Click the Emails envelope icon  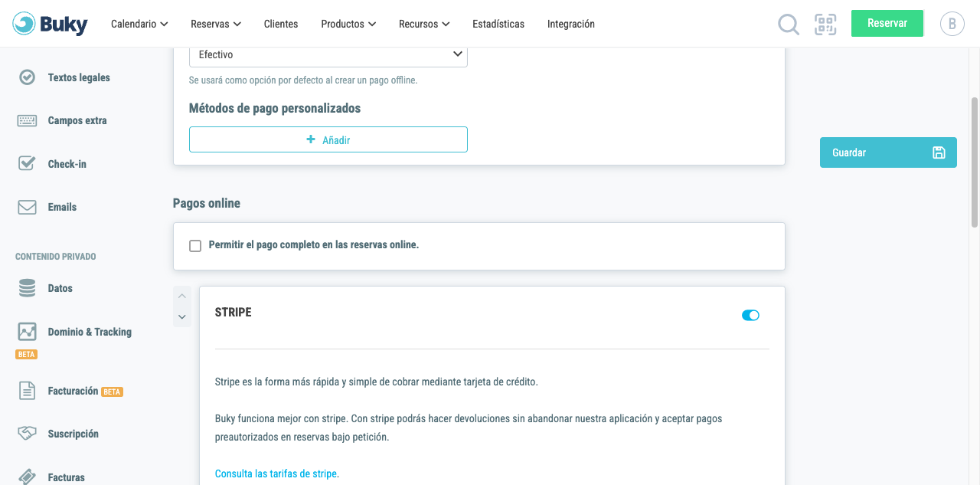[27, 207]
